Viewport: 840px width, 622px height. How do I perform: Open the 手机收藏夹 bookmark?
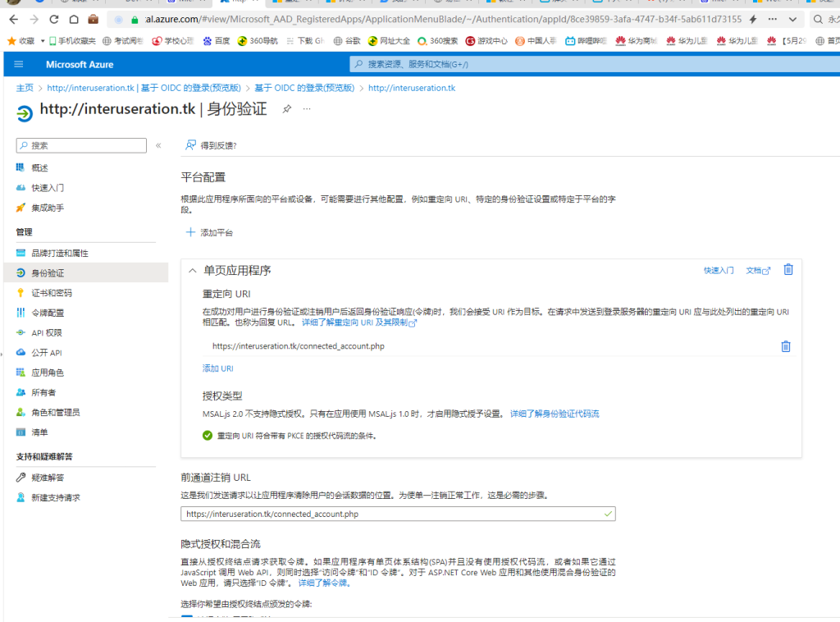click(x=72, y=41)
